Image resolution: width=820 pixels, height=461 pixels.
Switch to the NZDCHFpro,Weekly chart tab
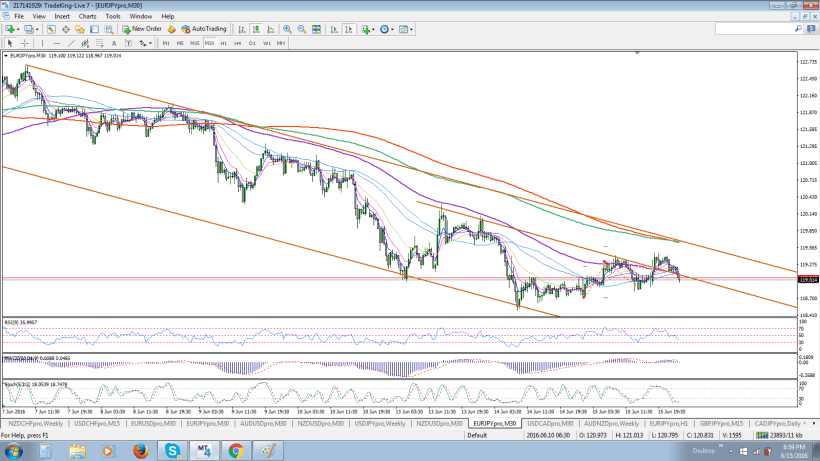[36, 423]
